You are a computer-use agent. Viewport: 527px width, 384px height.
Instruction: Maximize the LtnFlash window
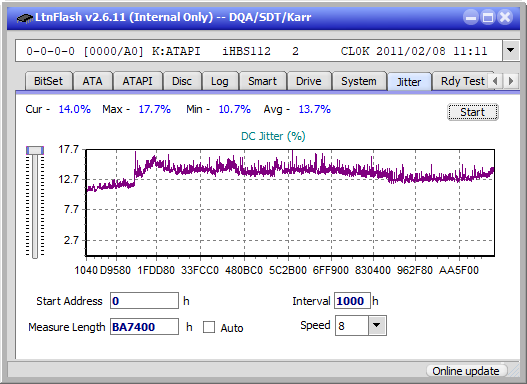(x=488, y=17)
